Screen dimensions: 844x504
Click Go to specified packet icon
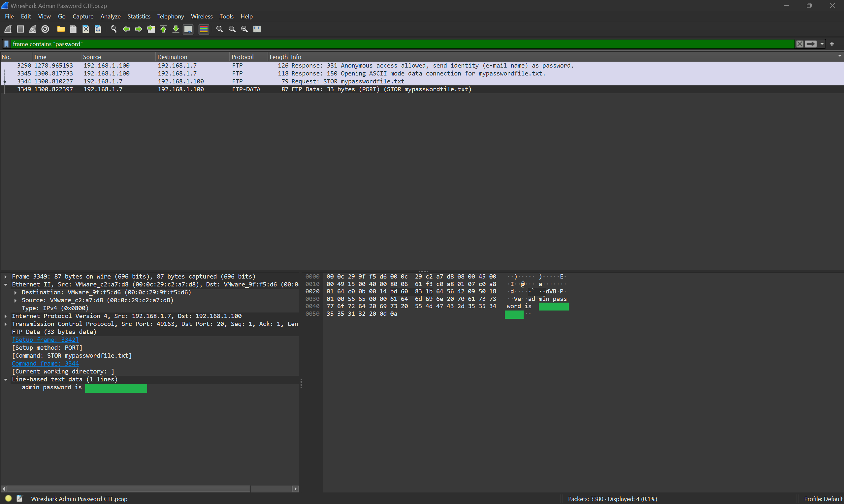(x=151, y=29)
